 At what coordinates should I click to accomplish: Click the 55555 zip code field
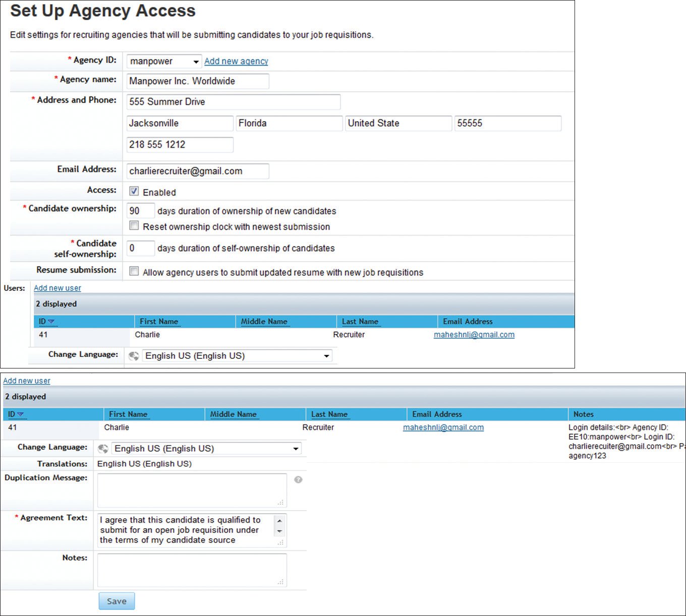[x=508, y=123]
